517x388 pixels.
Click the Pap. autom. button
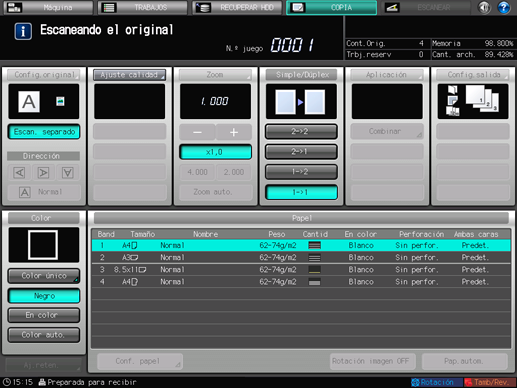(x=465, y=361)
